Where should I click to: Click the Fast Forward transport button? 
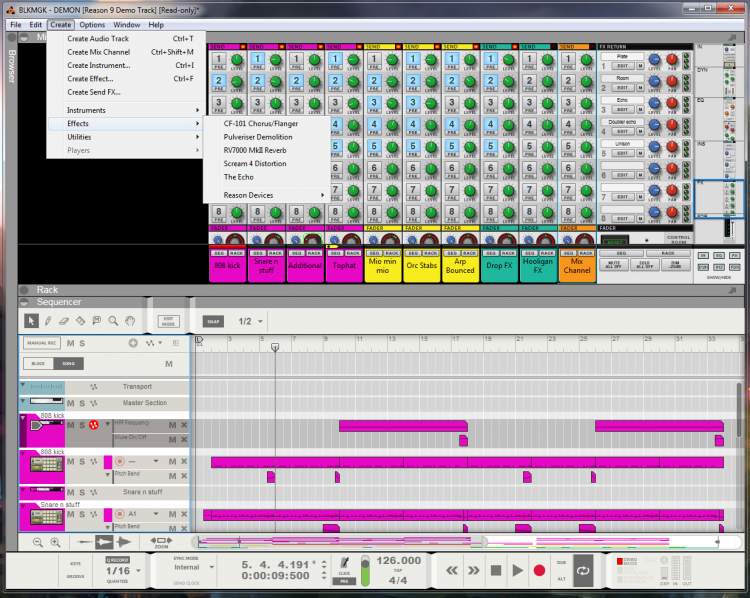[x=474, y=570]
